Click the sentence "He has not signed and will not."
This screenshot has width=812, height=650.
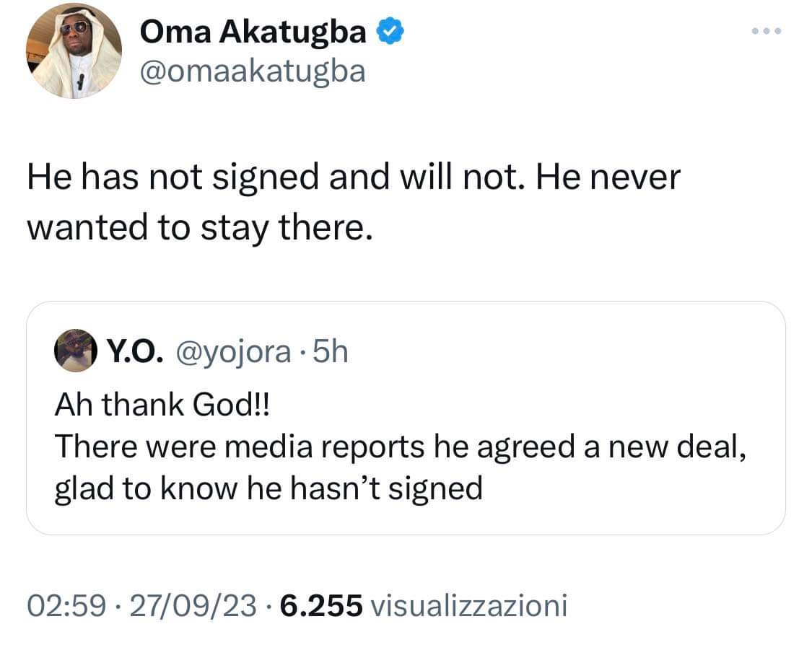tap(271, 177)
